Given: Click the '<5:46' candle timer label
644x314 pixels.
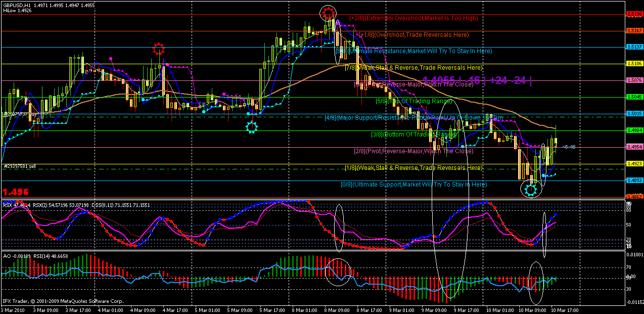Looking at the screenshot, I should (569, 147).
